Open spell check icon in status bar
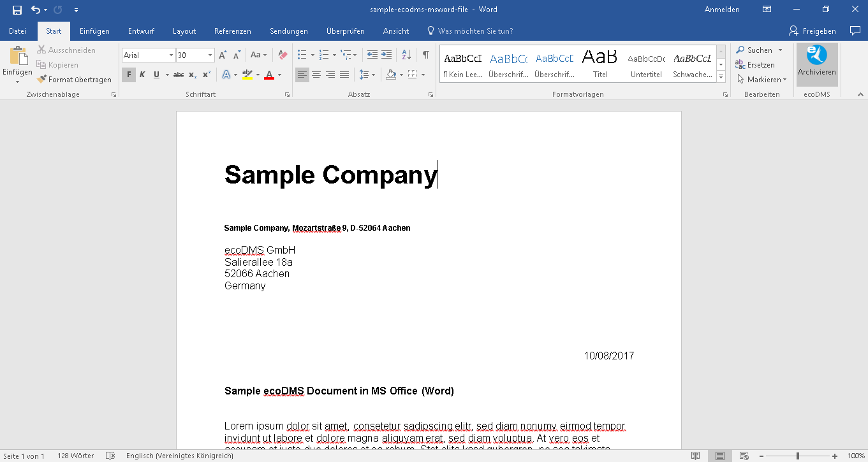 pos(110,456)
